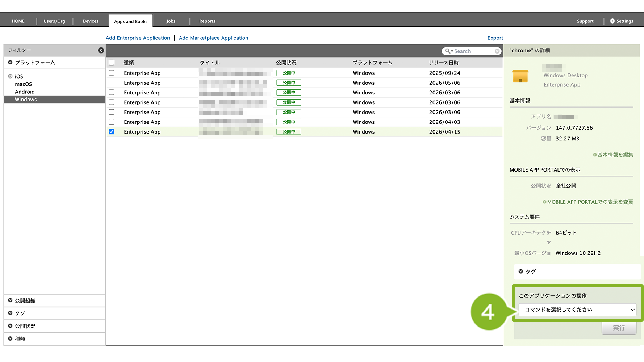The width and height of the screenshot is (644, 362).
Task: Click MOBILE APP PORTALでの表示を変更 link
Action: coord(590,202)
